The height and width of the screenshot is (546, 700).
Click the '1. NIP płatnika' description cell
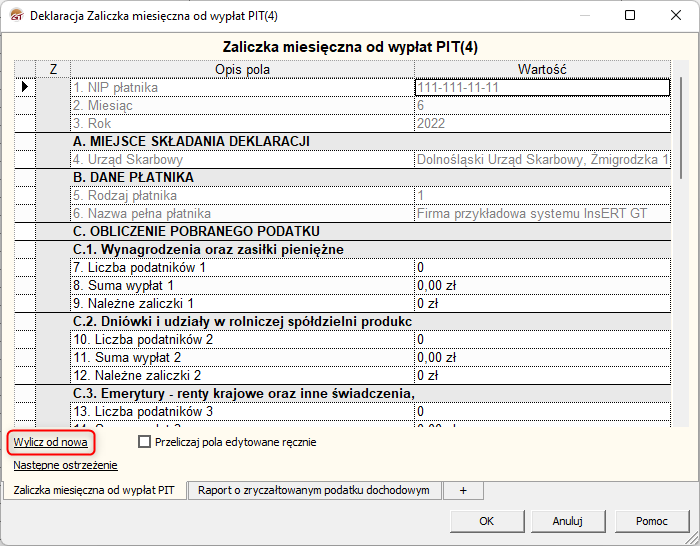[x=242, y=88]
